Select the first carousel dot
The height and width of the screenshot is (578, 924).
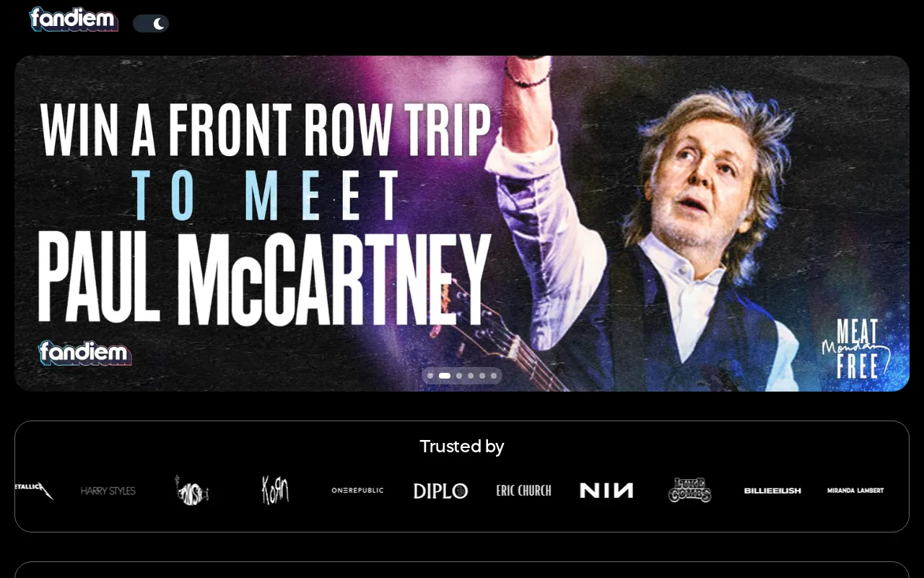[x=430, y=376]
